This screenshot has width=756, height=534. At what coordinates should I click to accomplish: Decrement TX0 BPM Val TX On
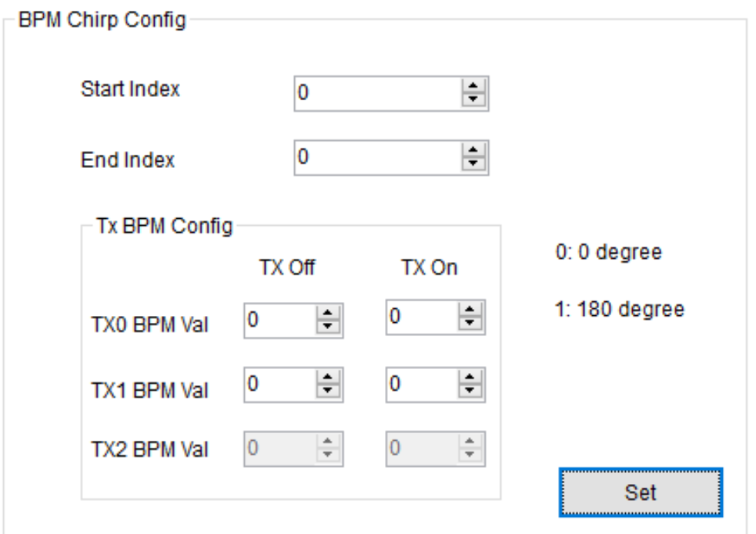[x=468, y=322]
